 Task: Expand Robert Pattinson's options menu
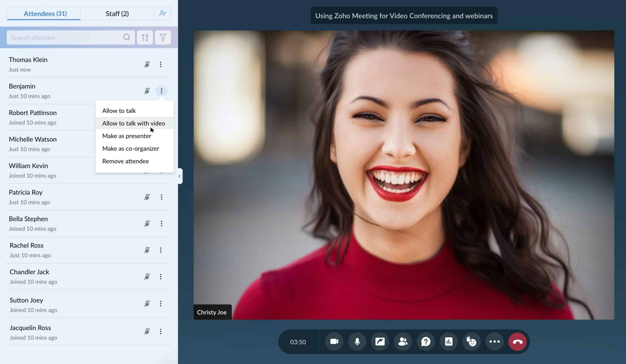point(161,117)
